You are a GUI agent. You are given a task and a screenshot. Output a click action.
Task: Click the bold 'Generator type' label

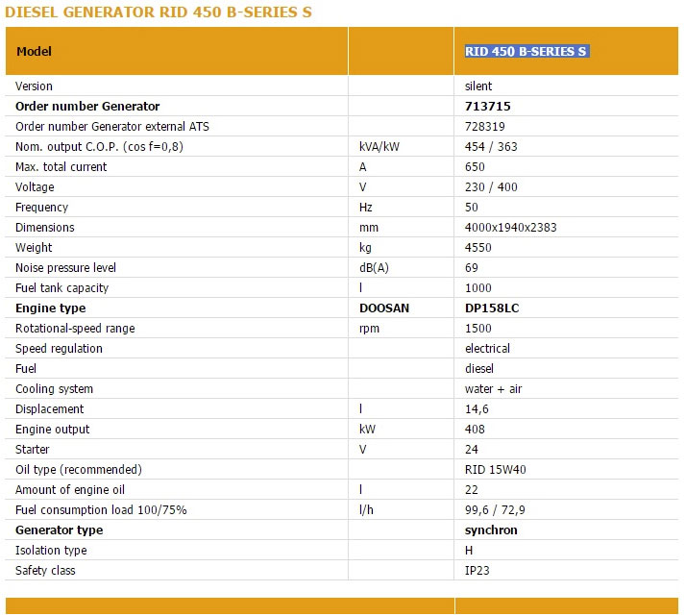click(60, 530)
